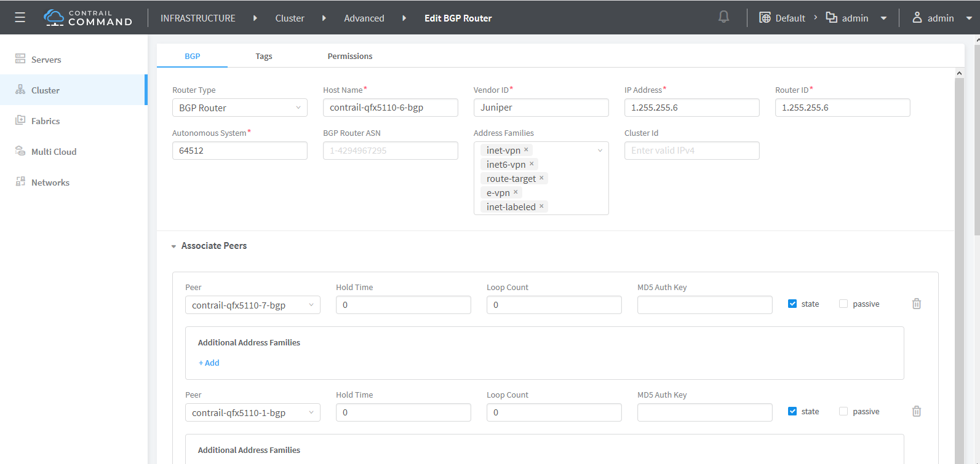Open the hamburger navigation menu
This screenshot has width=980, height=464.
coord(20,18)
